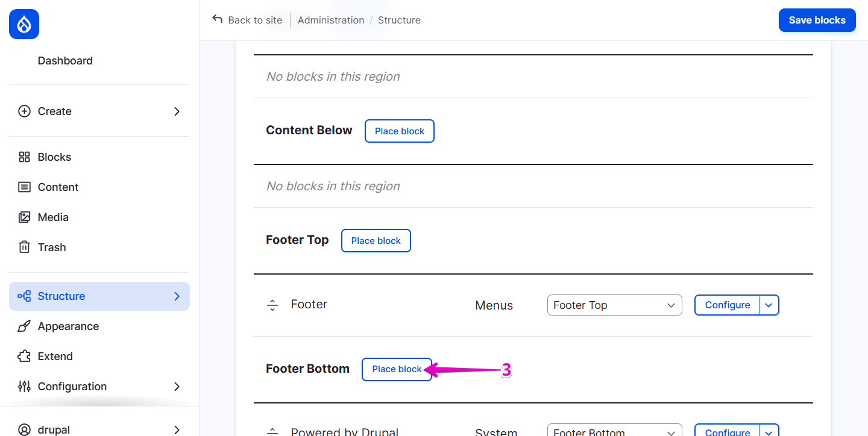Place a block in Footer Bottom
The height and width of the screenshot is (436, 868).
coord(397,369)
